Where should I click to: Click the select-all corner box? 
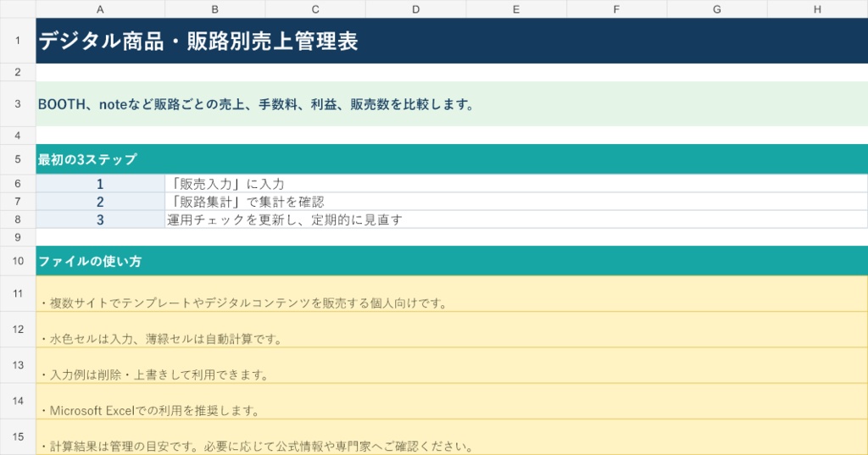tap(18, 8)
